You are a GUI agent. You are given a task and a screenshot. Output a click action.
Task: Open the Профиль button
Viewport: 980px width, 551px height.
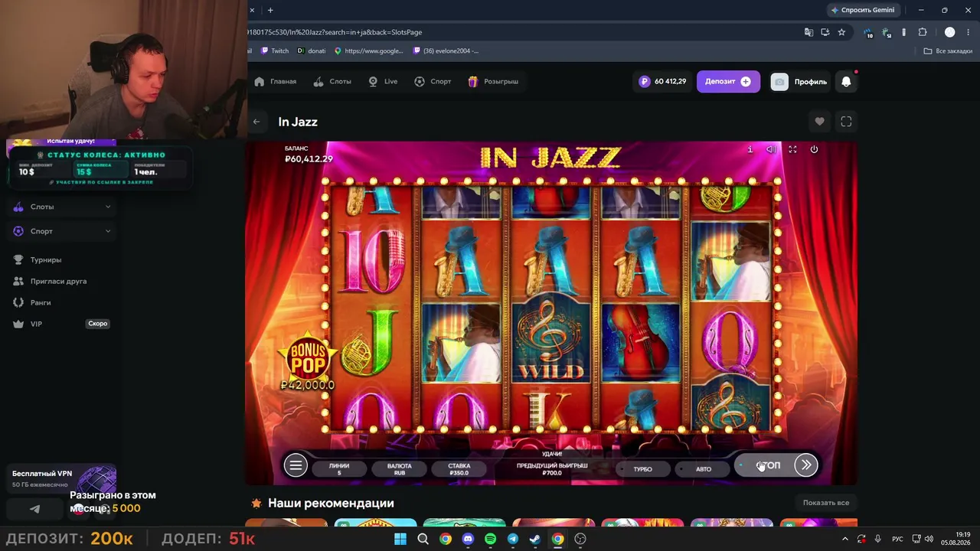pos(799,82)
